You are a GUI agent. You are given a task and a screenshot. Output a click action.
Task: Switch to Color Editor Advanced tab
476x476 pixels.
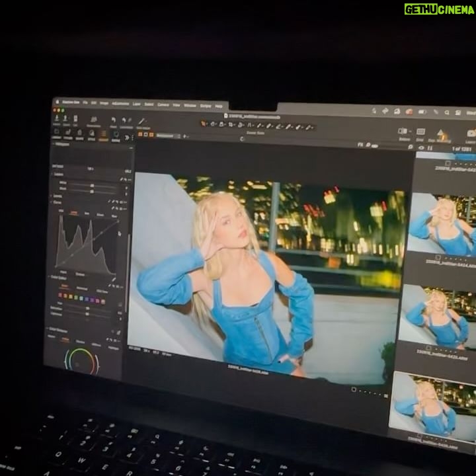[x=82, y=288]
